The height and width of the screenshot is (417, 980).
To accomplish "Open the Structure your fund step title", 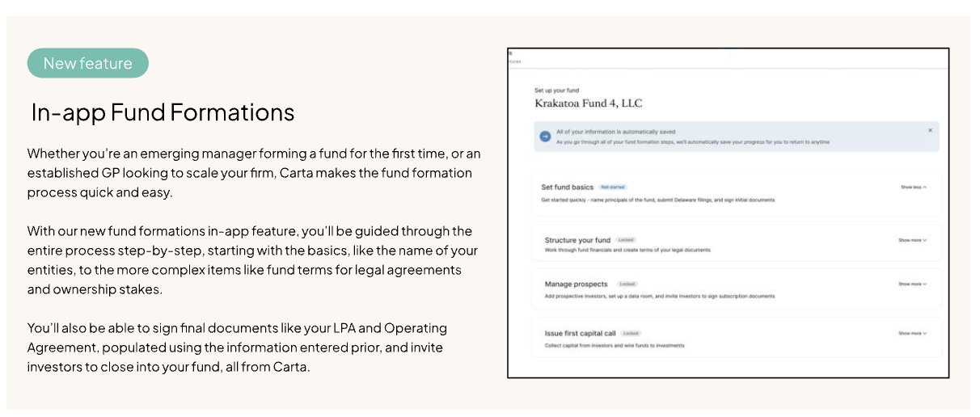I will pos(577,240).
